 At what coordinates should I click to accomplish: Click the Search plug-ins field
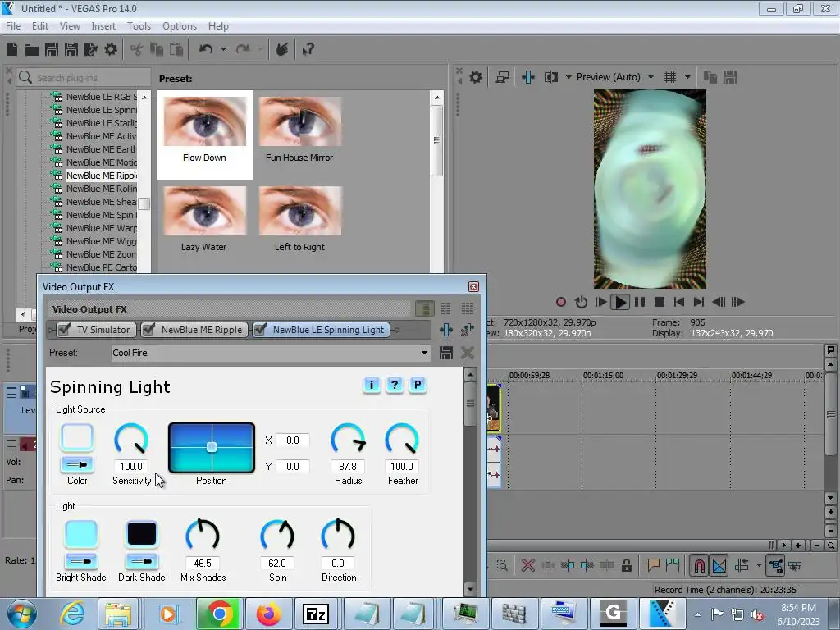(84, 78)
